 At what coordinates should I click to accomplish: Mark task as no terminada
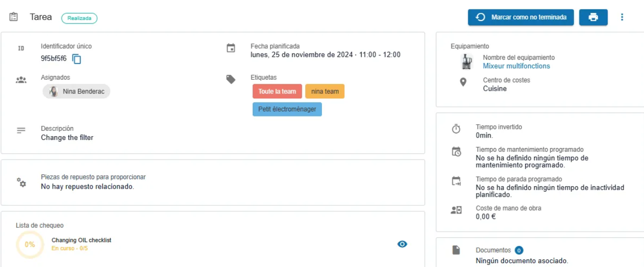click(x=521, y=17)
